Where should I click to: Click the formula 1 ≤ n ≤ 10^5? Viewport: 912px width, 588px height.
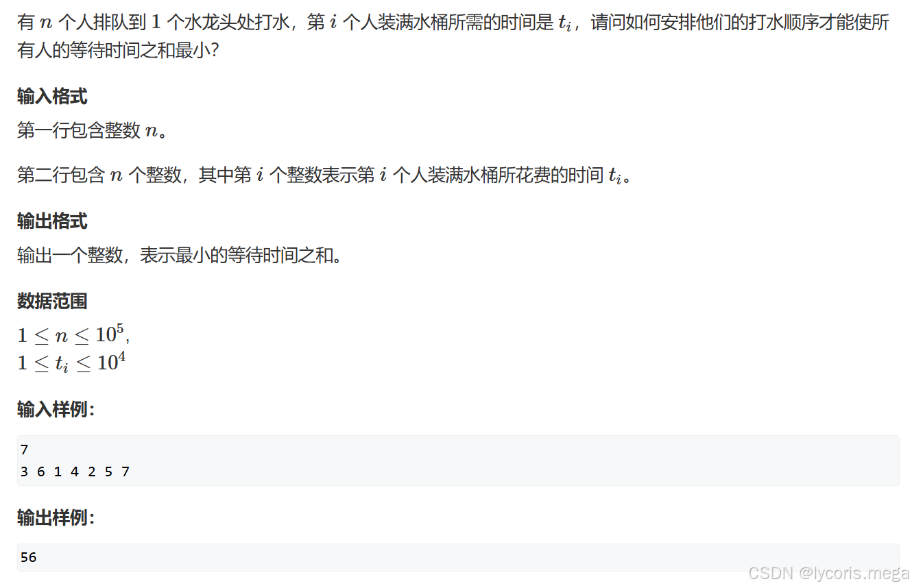(x=73, y=334)
